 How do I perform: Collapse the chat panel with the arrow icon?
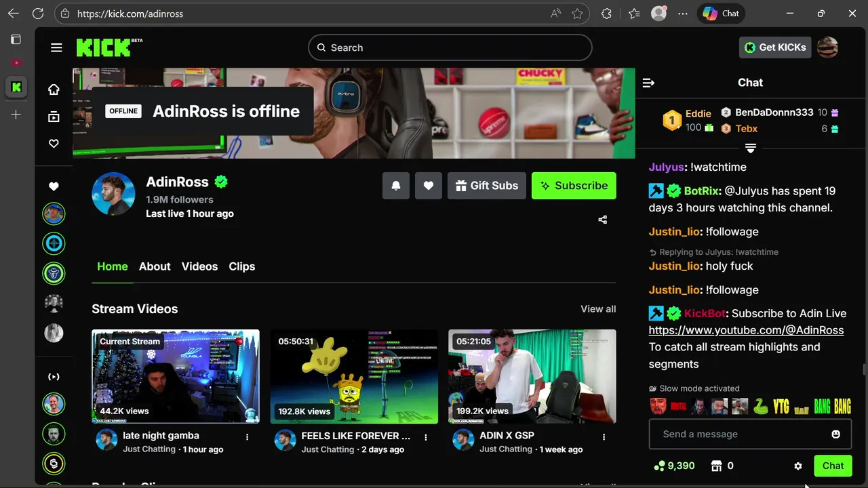click(x=648, y=83)
